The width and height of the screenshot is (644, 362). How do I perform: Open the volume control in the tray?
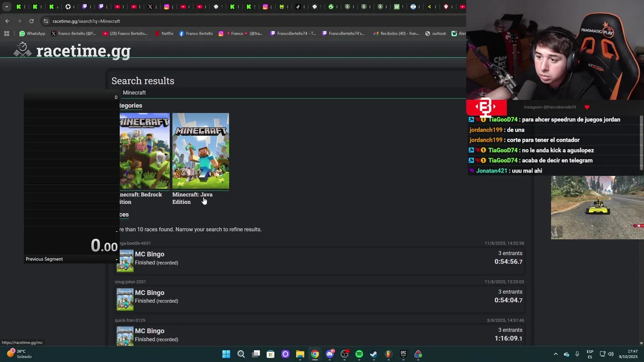coord(611,354)
